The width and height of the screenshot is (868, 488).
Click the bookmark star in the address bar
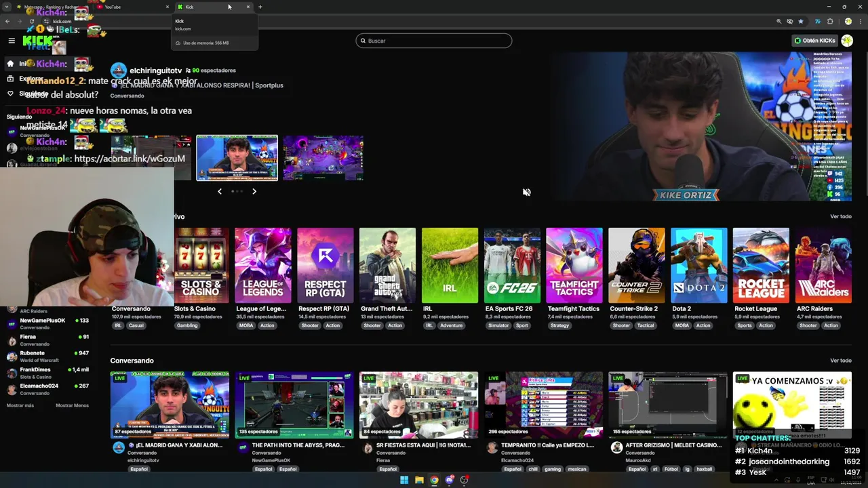(x=801, y=21)
